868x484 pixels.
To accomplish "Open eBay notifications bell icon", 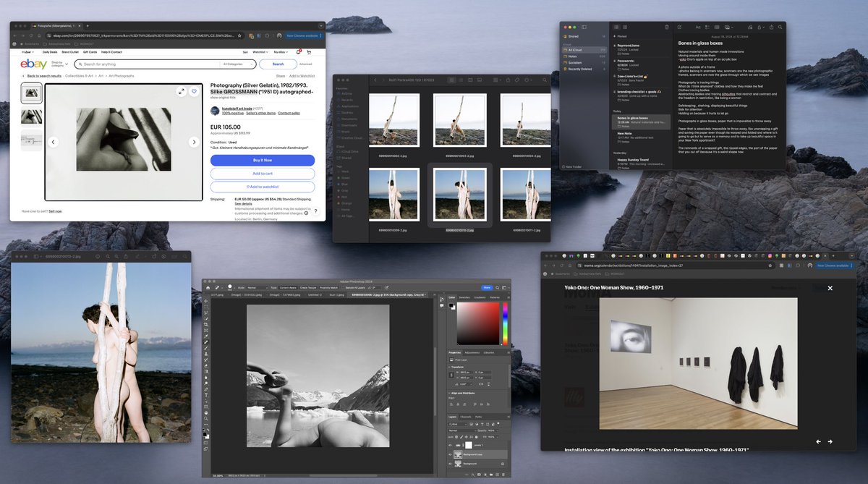I will (x=298, y=52).
